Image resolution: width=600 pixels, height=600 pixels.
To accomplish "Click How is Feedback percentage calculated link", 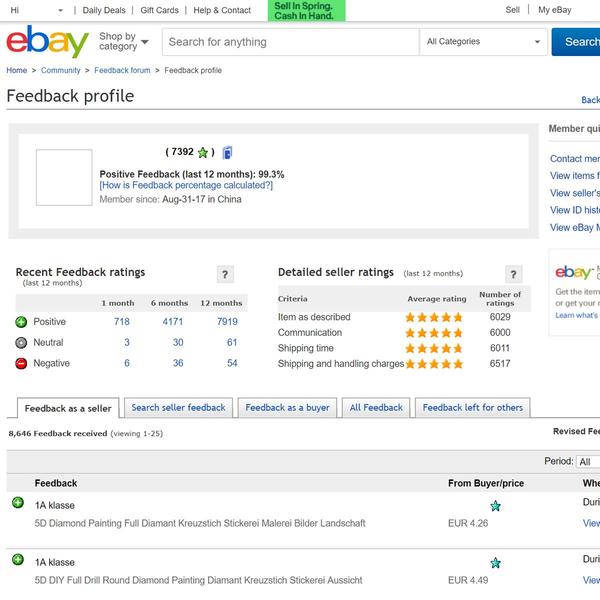I will click(x=186, y=185).
